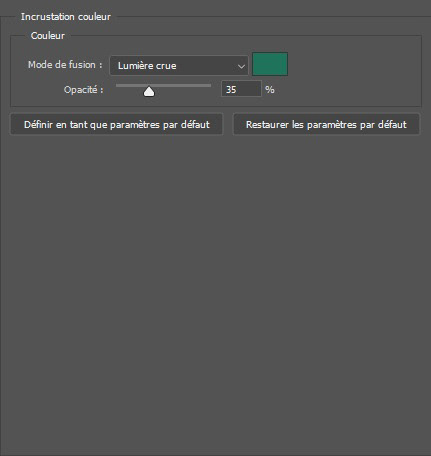Click Définir en tant que paramètres par défaut
The width and height of the screenshot is (431, 456).
tap(117, 124)
